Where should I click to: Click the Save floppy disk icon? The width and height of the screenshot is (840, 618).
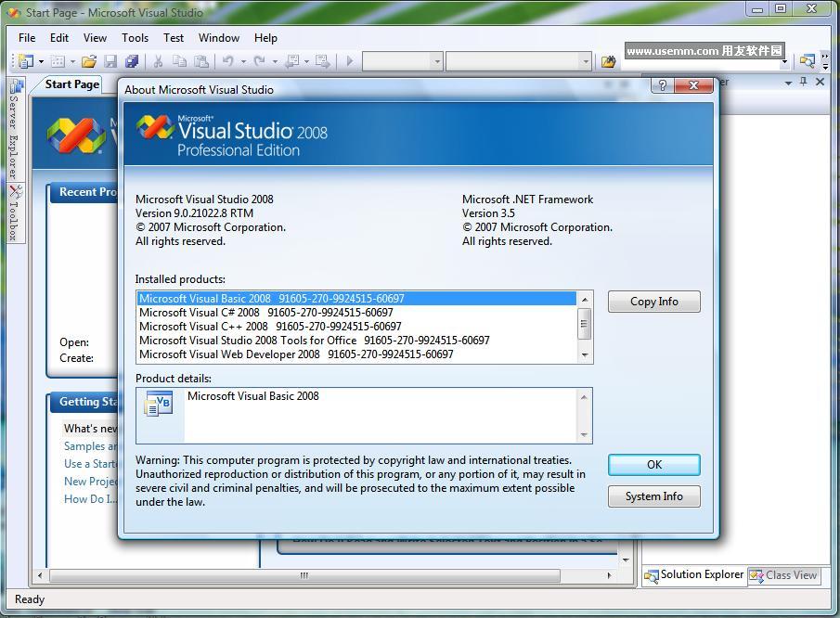tap(110, 61)
